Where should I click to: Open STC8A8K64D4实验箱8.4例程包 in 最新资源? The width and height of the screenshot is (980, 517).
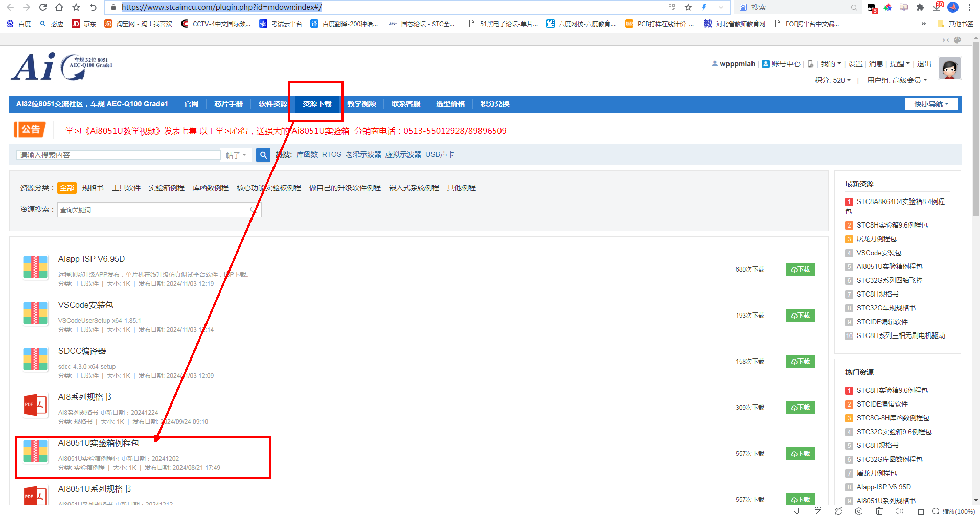(x=895, y=206)
